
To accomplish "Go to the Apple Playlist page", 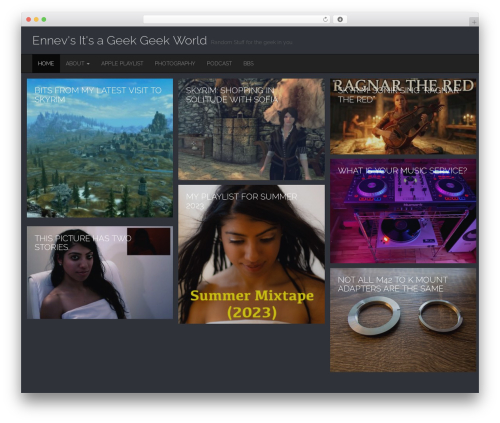I will [x=122, y=63].
